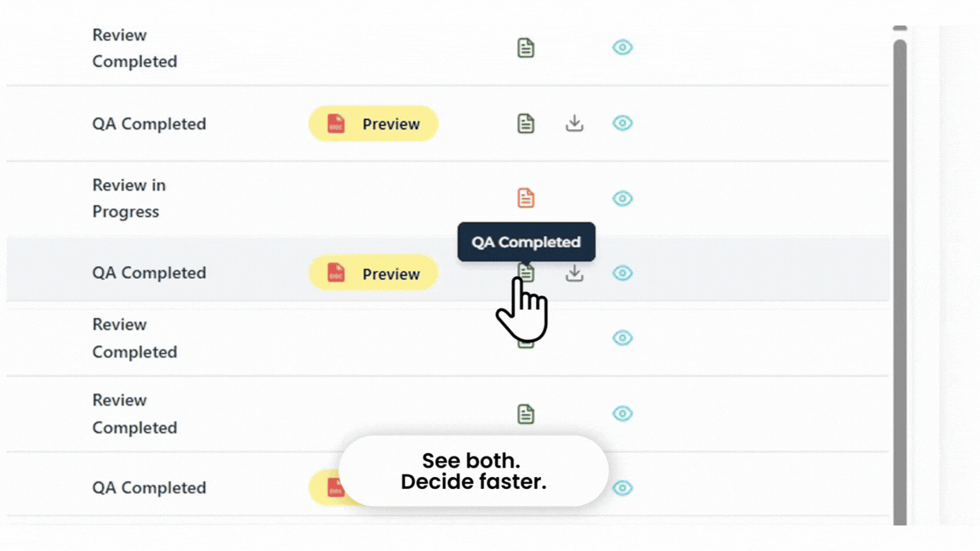Download file in highlighted QA Completed row

click(x=574, y=274)
